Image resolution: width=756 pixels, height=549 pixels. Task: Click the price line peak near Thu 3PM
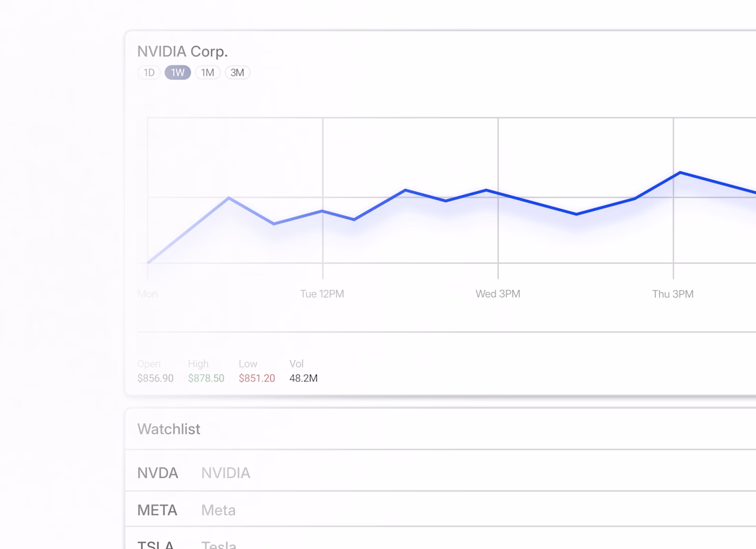[680, 172]
